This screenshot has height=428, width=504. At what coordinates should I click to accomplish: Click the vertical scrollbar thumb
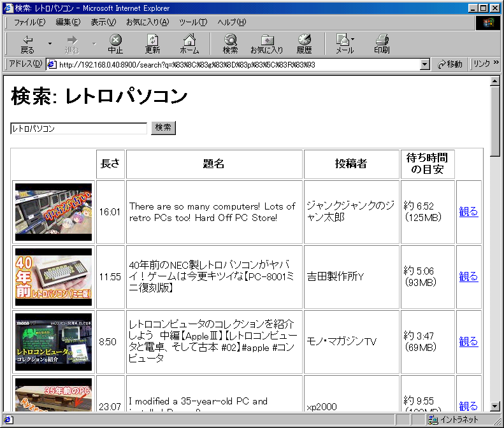495,121
